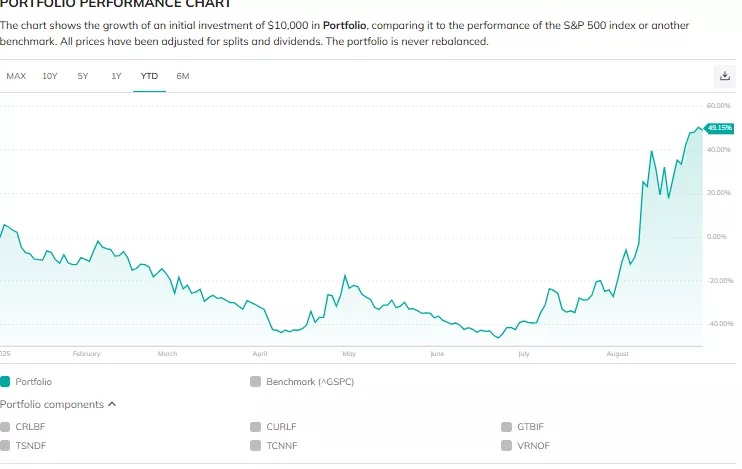Switch to the 1Y time range
Image resolution: width=742 pixels, height=469 pixels.
pyautogui.click(x=116, y=76)
